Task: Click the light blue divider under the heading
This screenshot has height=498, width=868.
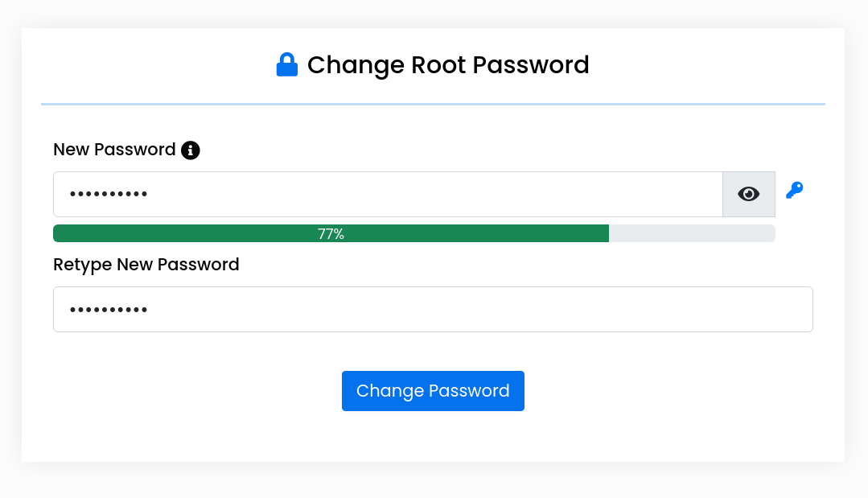Action: click(433, 104)
